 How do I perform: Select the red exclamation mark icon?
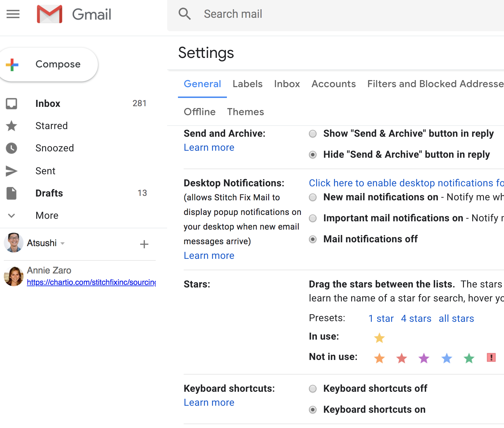click(491, 357)
